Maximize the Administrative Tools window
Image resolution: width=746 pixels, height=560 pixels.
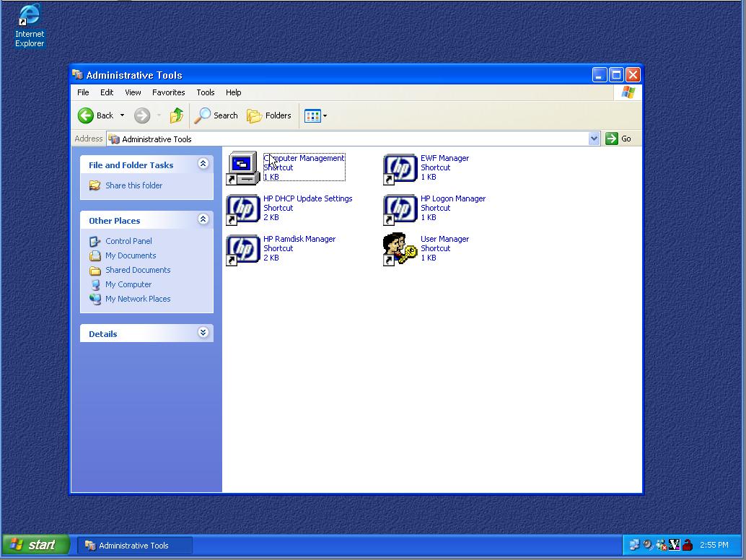pos(616,75)
